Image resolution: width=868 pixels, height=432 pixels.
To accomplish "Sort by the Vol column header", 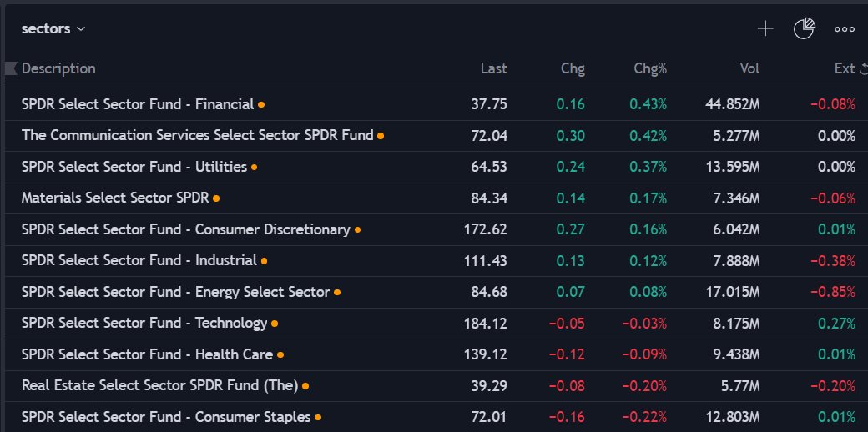I will [749, 68].
